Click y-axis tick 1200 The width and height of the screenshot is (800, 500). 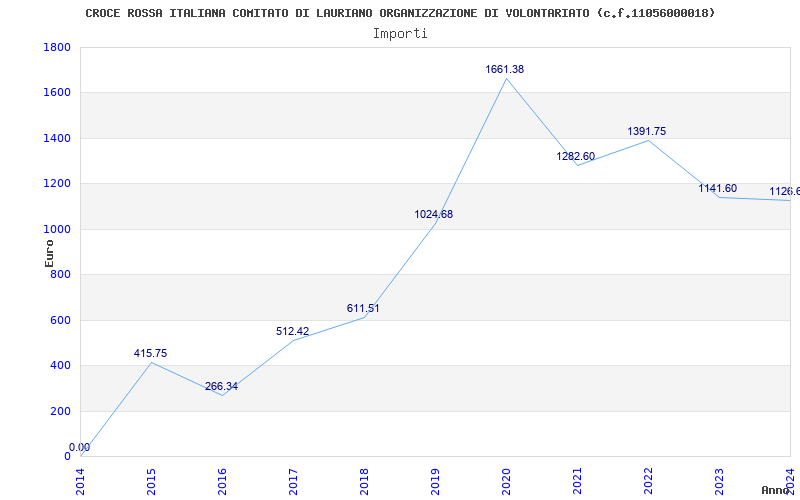57,184
